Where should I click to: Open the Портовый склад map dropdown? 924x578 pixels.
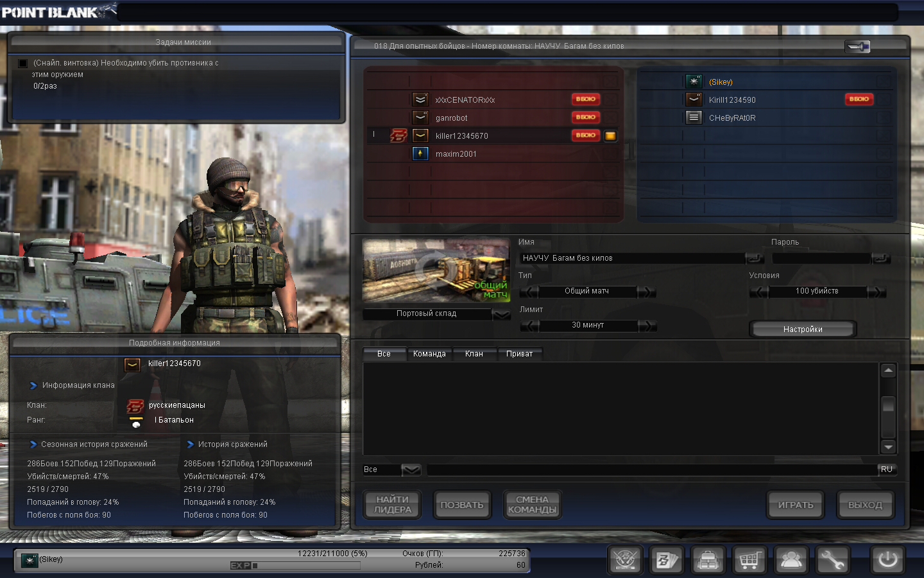(501, 314)
